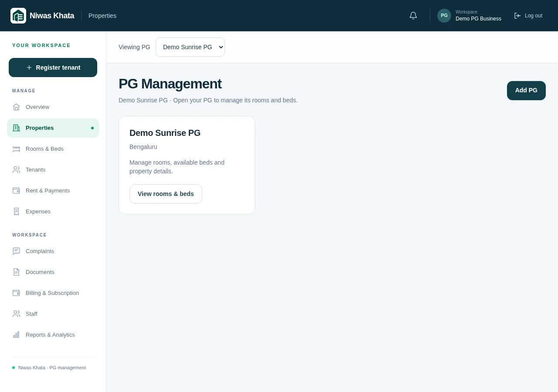The height and width of the screenshot is (392, 558).
Task: Click the Billing & Subscription wallet icon
Action: click(x=16, y=293)
